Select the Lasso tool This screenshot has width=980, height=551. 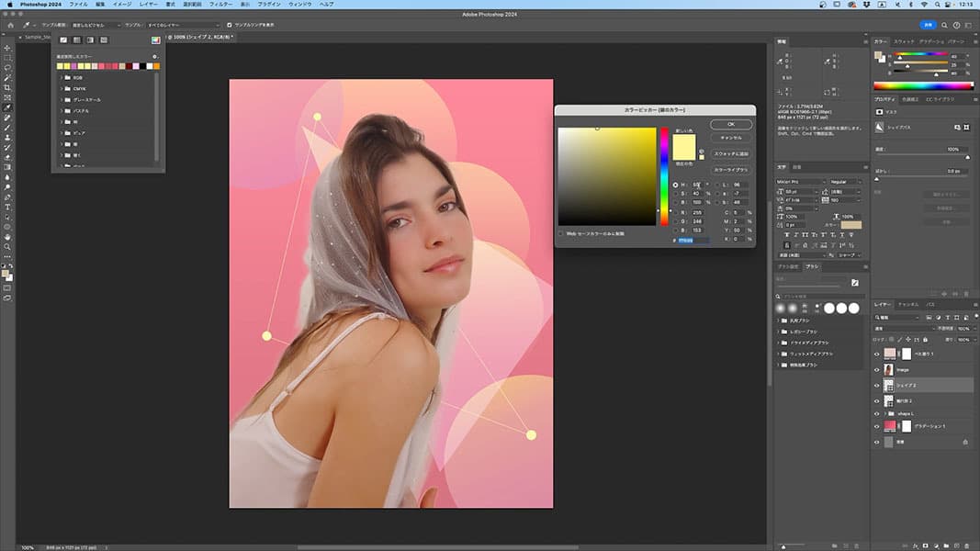pyautogui.click(x=7, y=67)
